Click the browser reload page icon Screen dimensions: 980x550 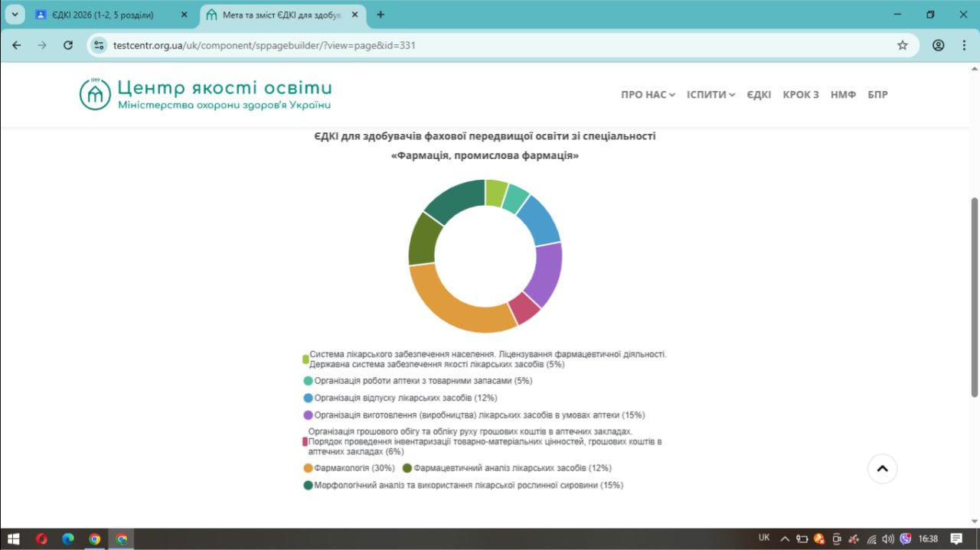point(67,45)
